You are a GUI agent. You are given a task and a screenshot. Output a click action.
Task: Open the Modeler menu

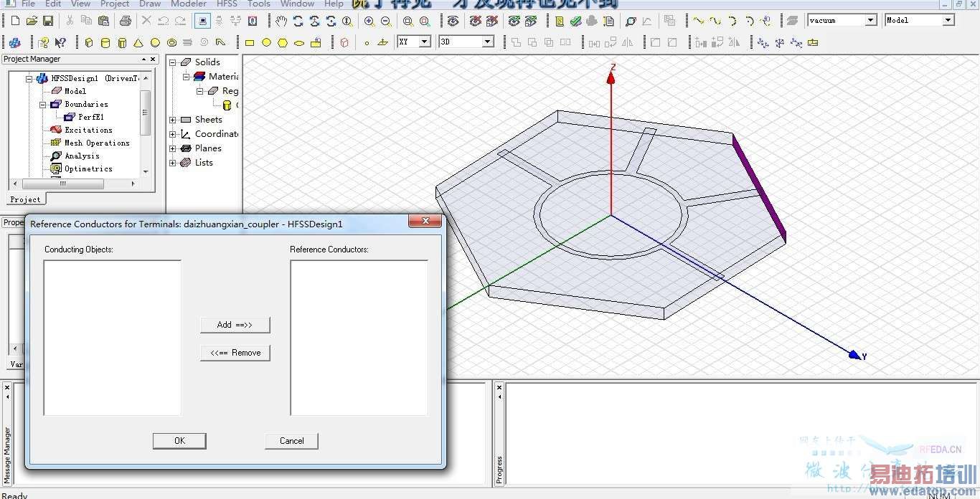[x=189, y=4]
